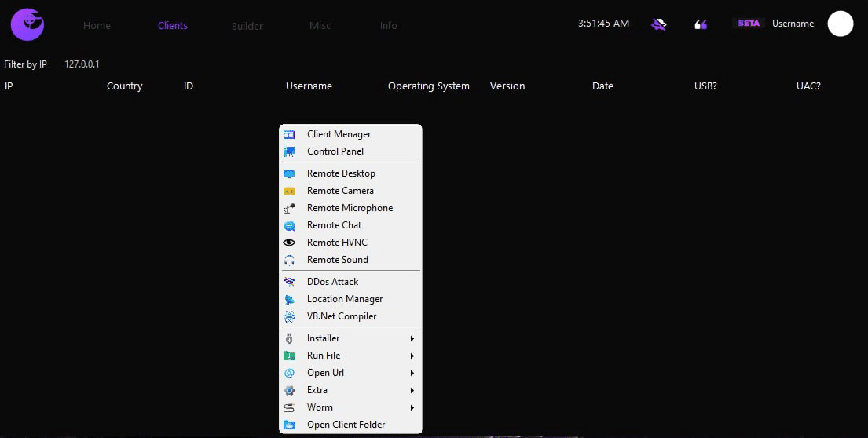The image size is (868, 438).
Task: Click the Remote Camera icon
Action: click(290, 191)
